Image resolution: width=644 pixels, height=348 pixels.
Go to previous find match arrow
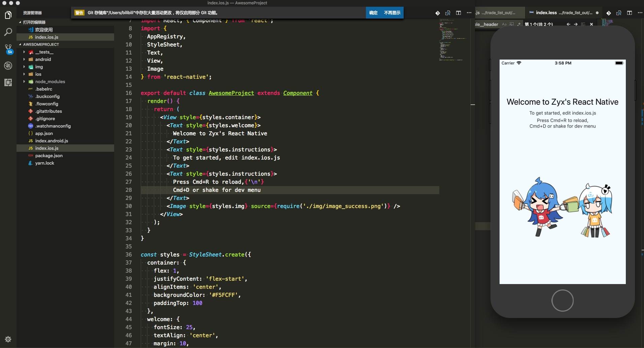568,24
